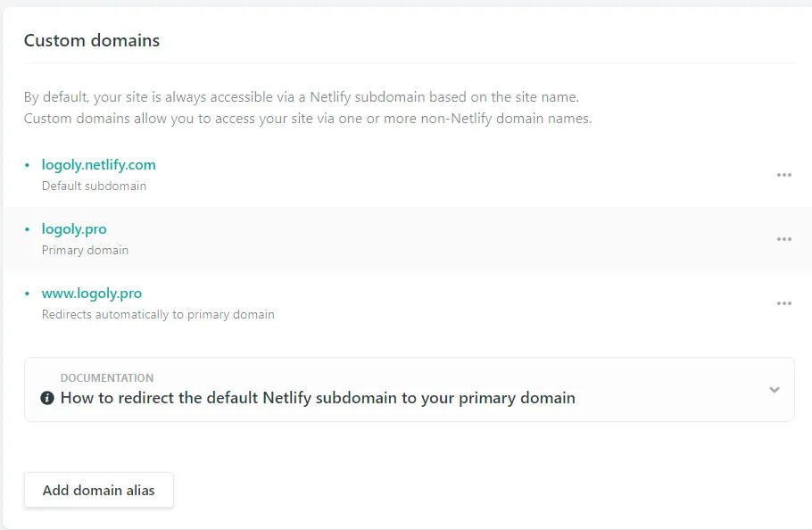
Task: Click 'Redirects automatically to primary domain' text
Action: pyautogui.click(x=158, y=315)
